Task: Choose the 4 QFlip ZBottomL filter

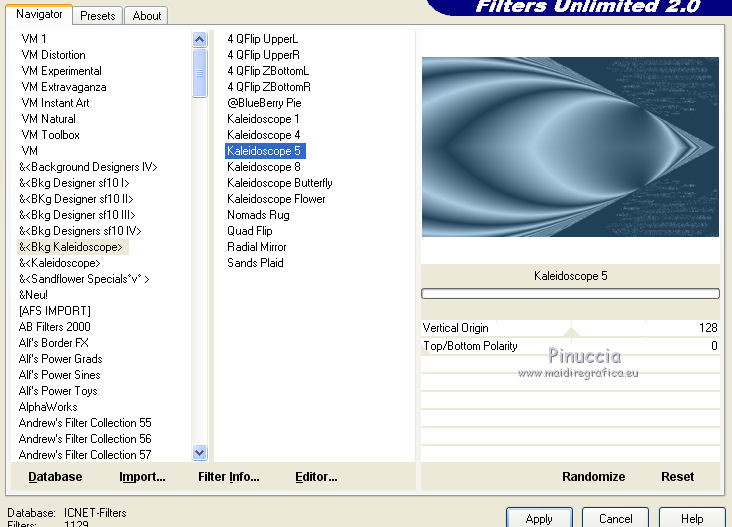Action: pyautogui.click(x=268, y=71)
